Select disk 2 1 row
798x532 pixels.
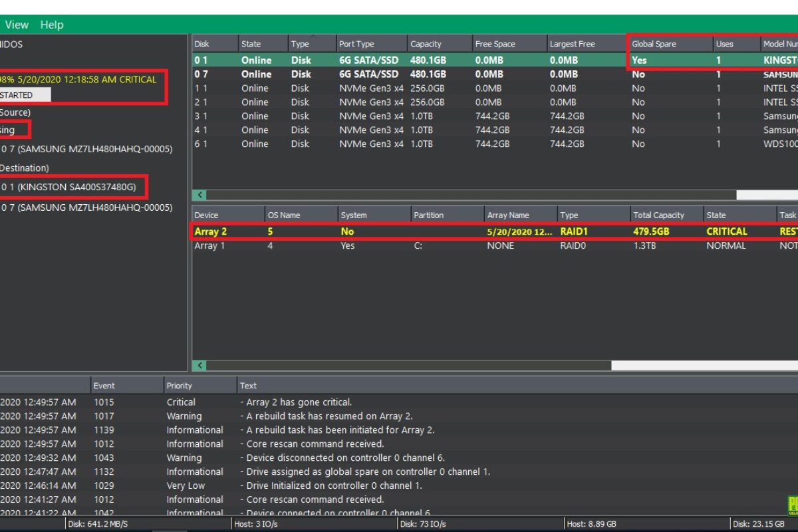point(495,102)
